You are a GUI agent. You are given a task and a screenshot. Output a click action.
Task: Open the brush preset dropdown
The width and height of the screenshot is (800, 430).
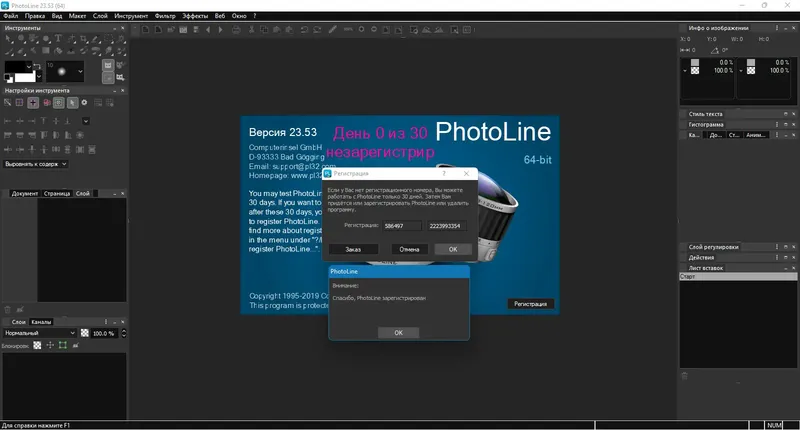pyautogui.click(x=81, y=71)
